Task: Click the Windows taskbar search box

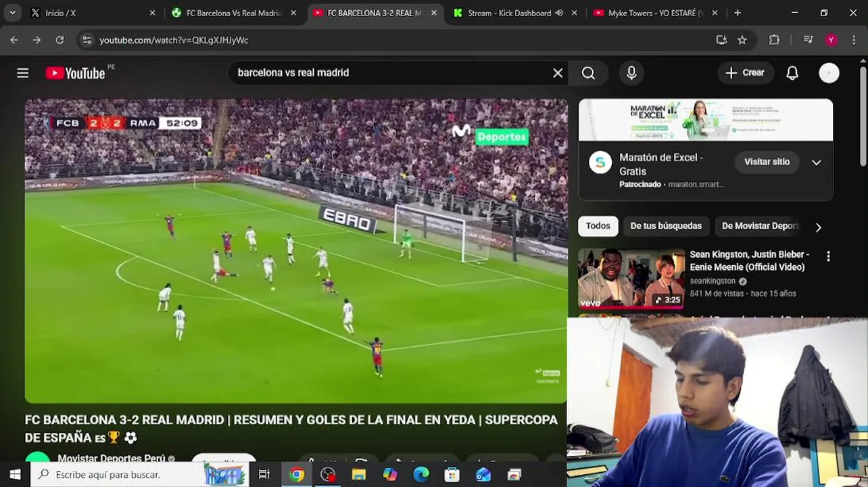Action: pos(139,475)
